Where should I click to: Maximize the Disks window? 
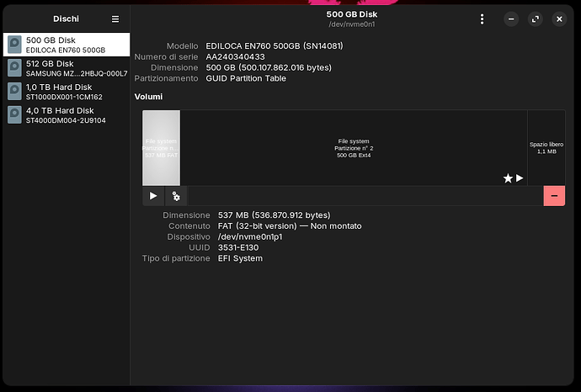[535, 19]
